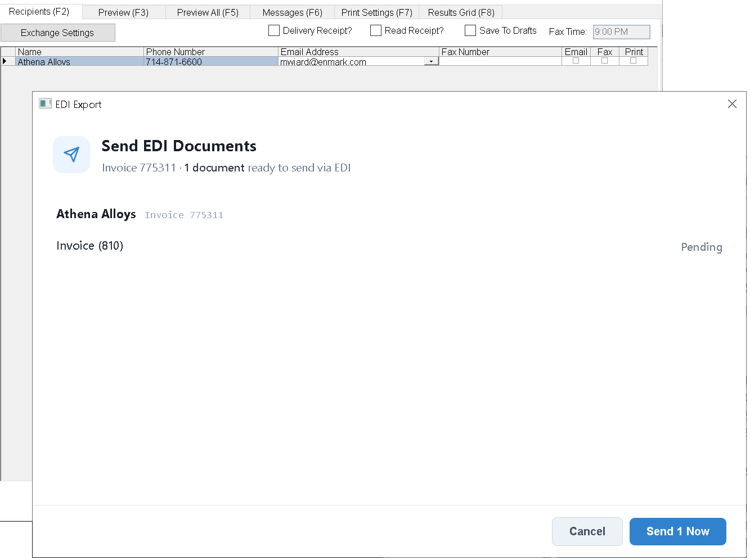Screen dimensions: 750x560
Task: Click the Email Address column header
Action: [x=358, y=52]
